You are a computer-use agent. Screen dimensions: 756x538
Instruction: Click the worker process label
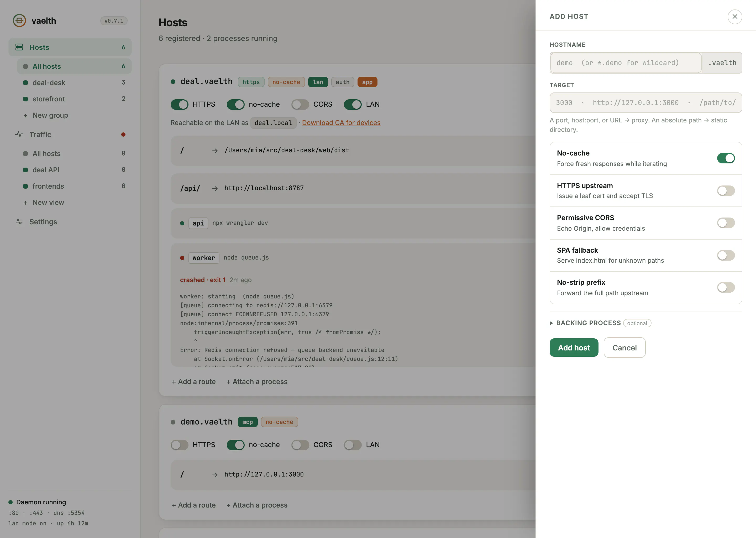(203, 258)
